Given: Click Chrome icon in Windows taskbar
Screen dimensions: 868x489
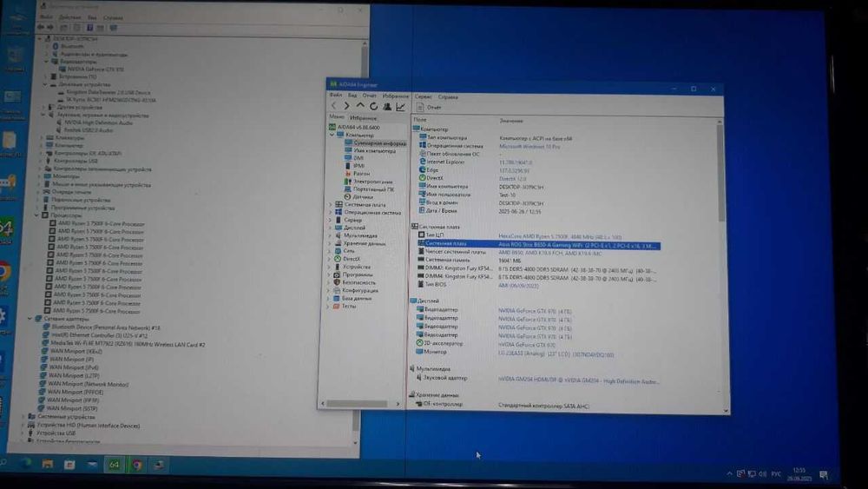Looking at the screenshot, I should [x=137, y=465].
